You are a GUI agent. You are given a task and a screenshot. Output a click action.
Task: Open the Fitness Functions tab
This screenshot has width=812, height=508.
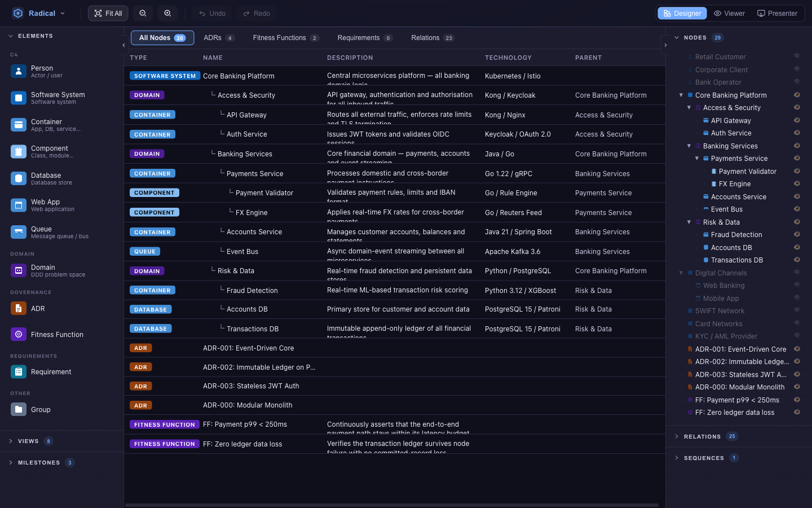[x=286, y=38]
